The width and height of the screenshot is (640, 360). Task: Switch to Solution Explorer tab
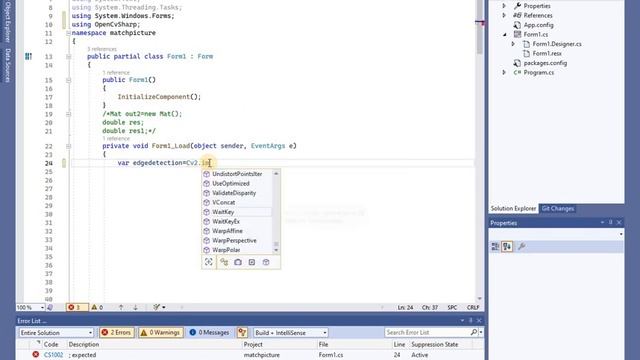pos(513,209)
